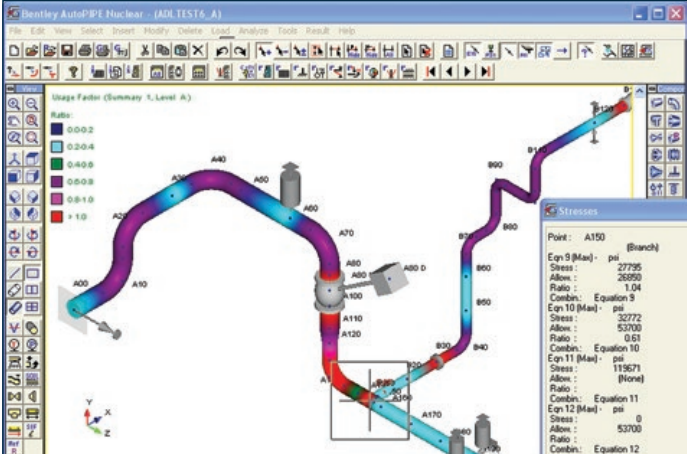Switch to two-viewport split layout icon
Image resolution: width=687 pixels, height=454 pixels.
pos(32,290)
